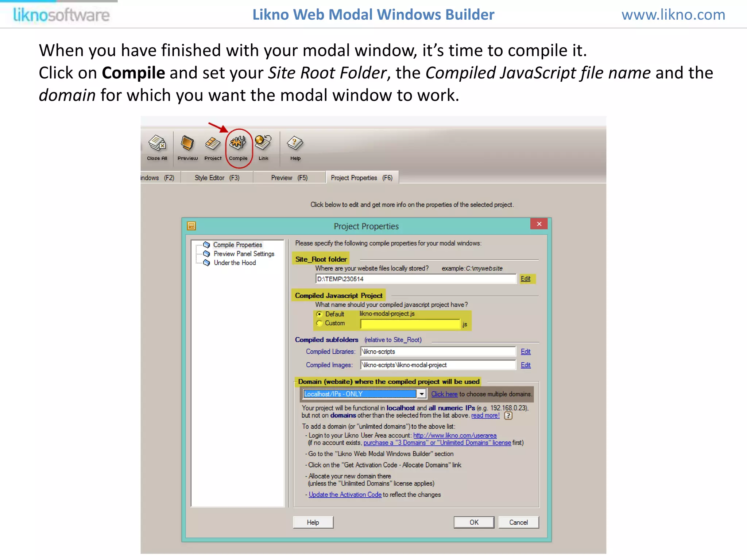
Task: Switch to the Preview (F5) tab
Action: [x=289, y=178]
